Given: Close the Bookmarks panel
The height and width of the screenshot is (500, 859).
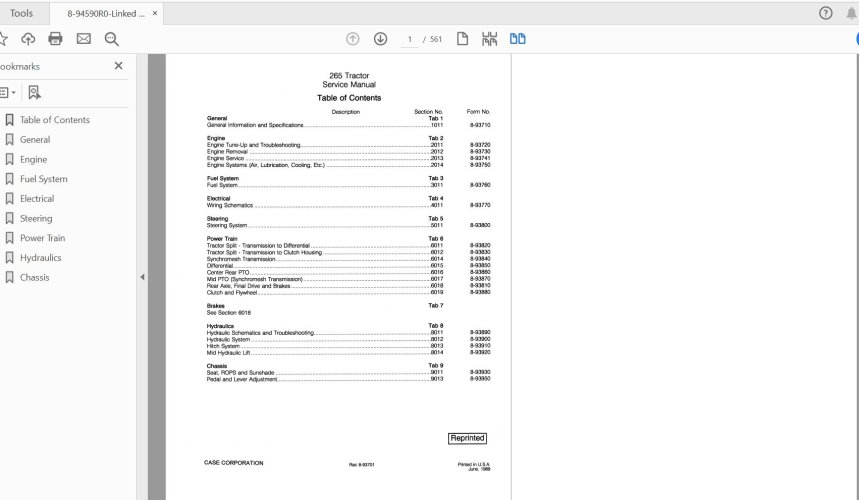Looking at the screenshot, I should (x=118, y=66).
